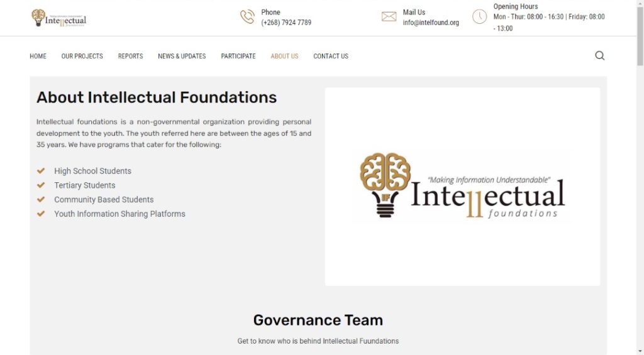Click the Mail Us label
This screenshot has height=355, width=644.
414,13
